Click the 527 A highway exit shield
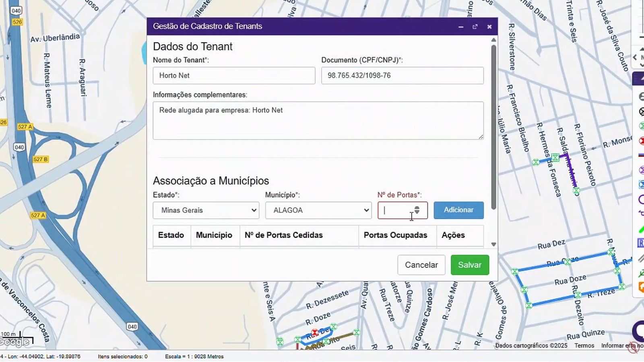Image resolution: width=644 pixels, height=362 pixels. pyautogui.click(x=25, y=127)
